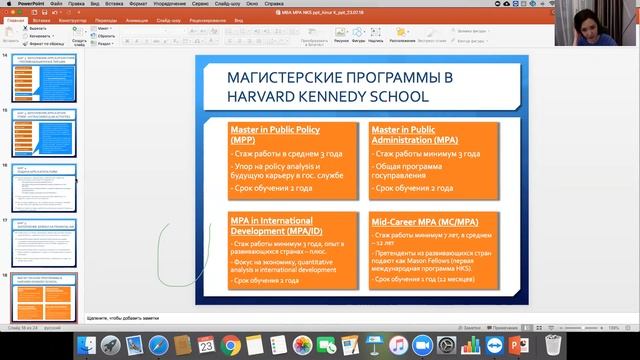The image size is (640, 360).
Task: Switch to normal view in status bar
Action: (x=528, y=328)
